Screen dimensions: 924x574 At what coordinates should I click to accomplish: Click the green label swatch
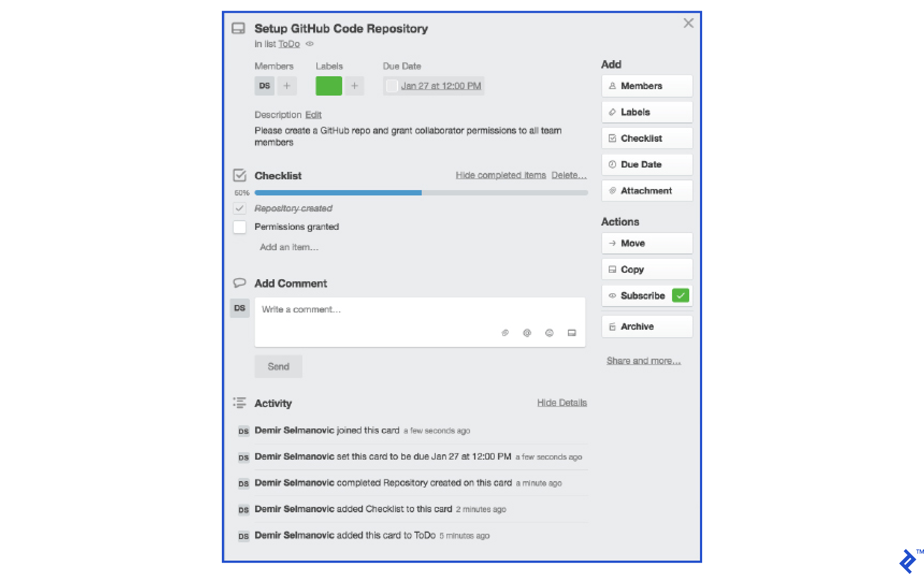click(x=329, y=85)
